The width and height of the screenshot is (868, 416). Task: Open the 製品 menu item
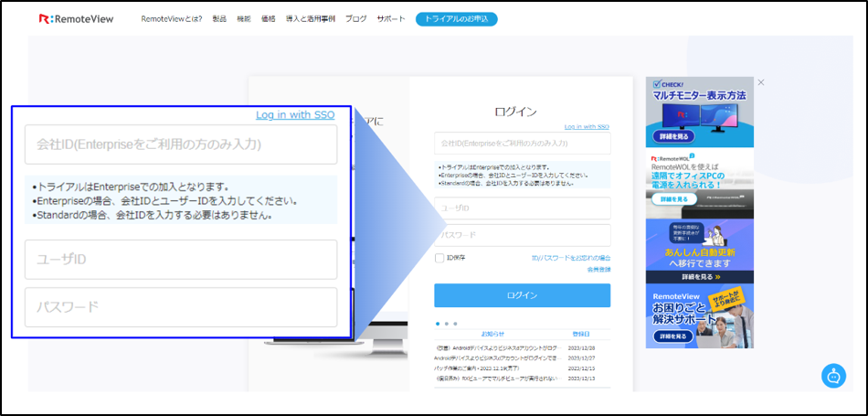(x=219, y=19)
